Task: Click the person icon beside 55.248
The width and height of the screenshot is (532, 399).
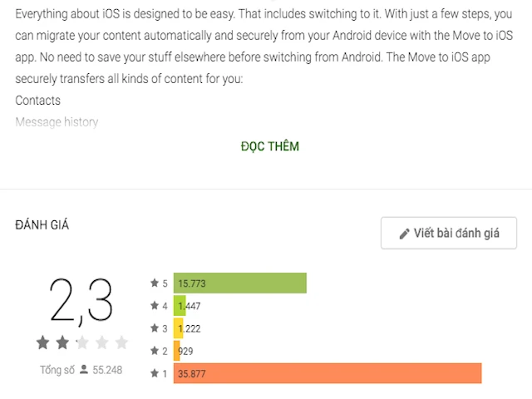Action: point(84,369)
